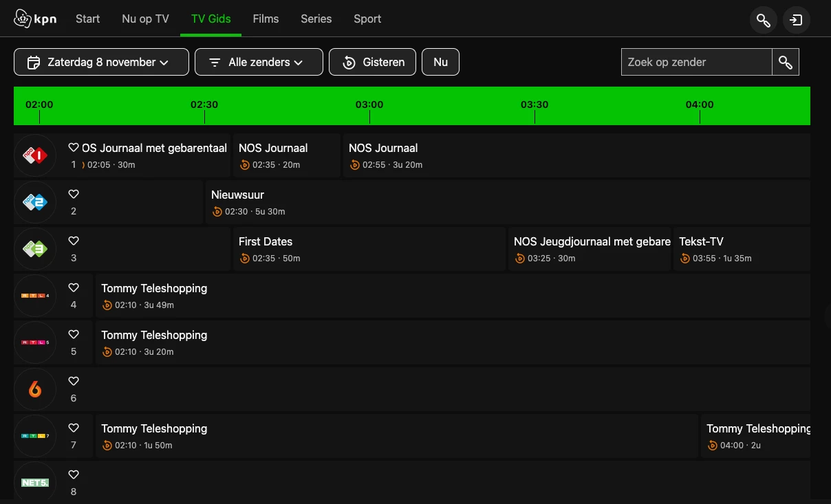Screen dimensions: 831x504
Task: Open the Zaterdag 8 november date dropdown
Action: 101,62
